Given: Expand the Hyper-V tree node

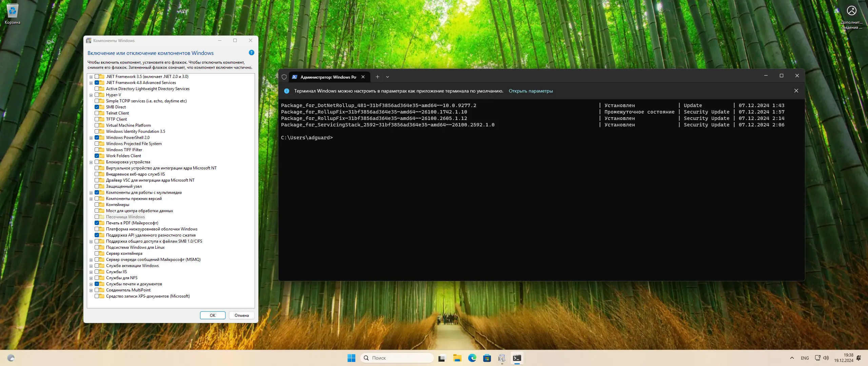Looking at the screenshot, I should coord(91,95).
